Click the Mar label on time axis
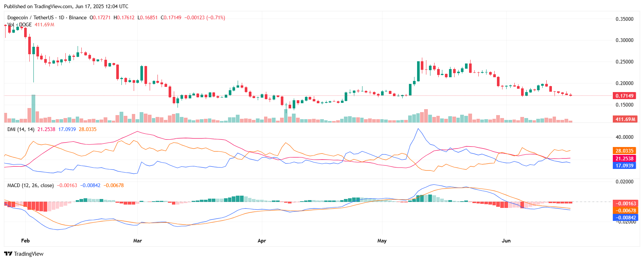 pyautogui.click(x=137, y=241)
